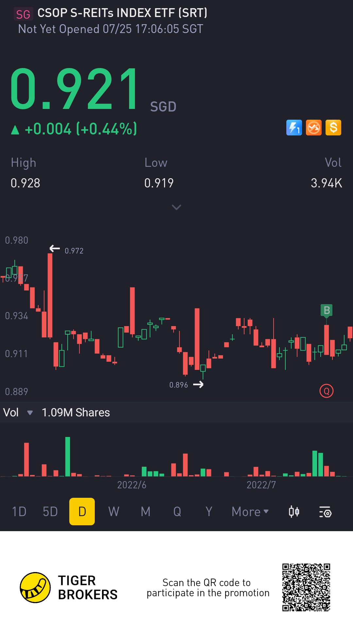Select the 1D timeframe

pyautogui.click(x=19, y=512)
